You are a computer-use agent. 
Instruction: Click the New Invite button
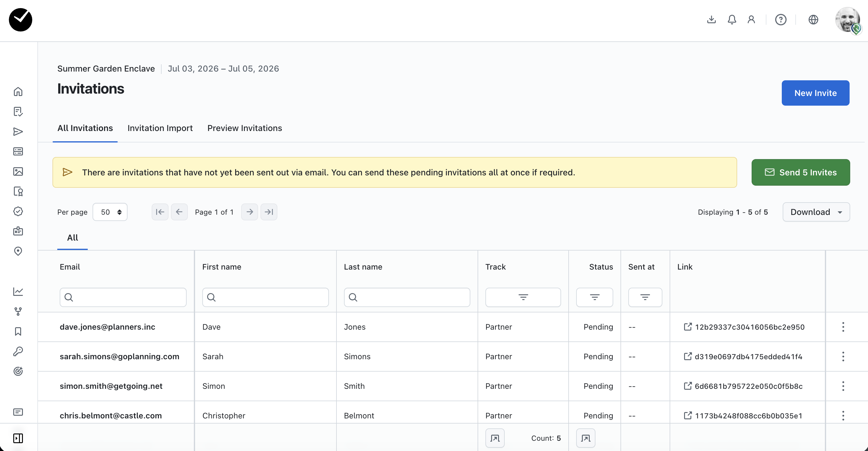pos(815,93)
